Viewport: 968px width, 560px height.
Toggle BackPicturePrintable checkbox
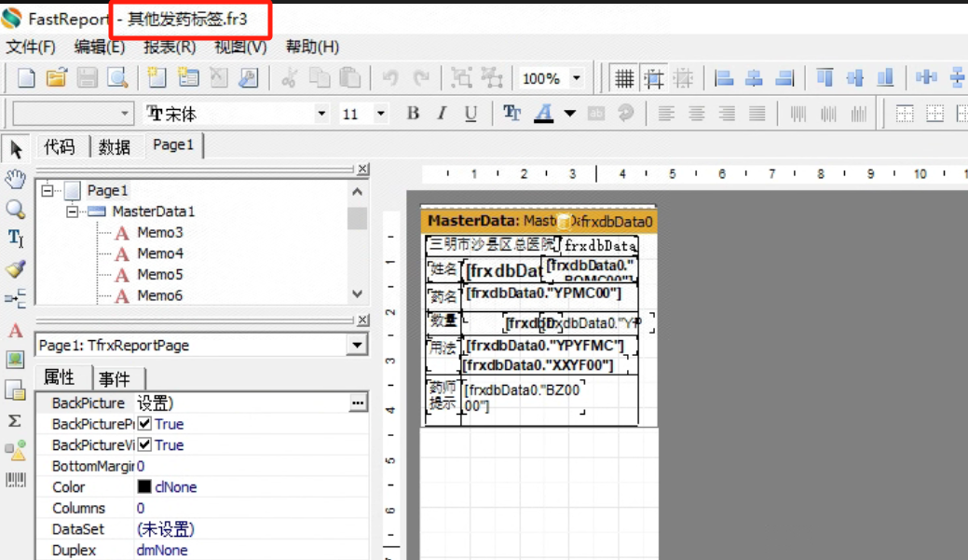[144, 424]
